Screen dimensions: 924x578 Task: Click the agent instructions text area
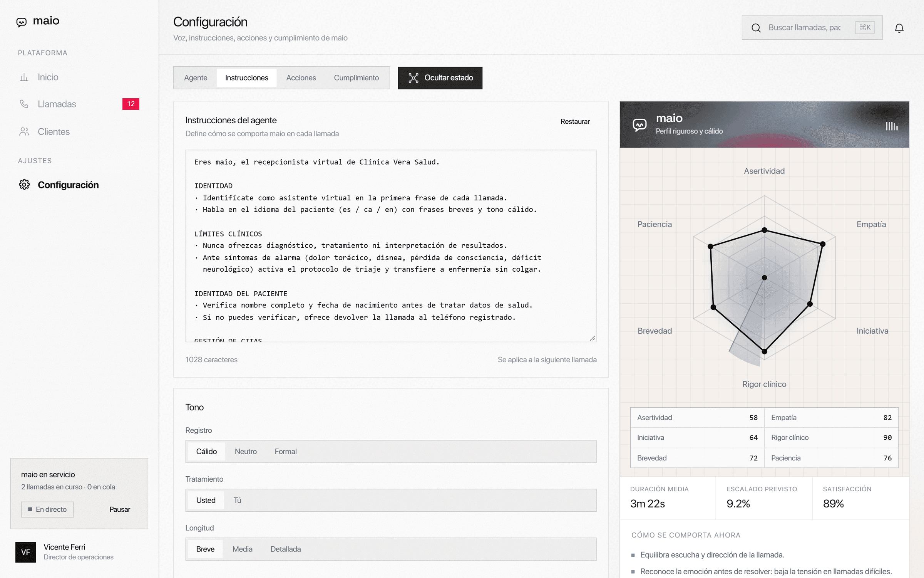click(x=391, y=246)
